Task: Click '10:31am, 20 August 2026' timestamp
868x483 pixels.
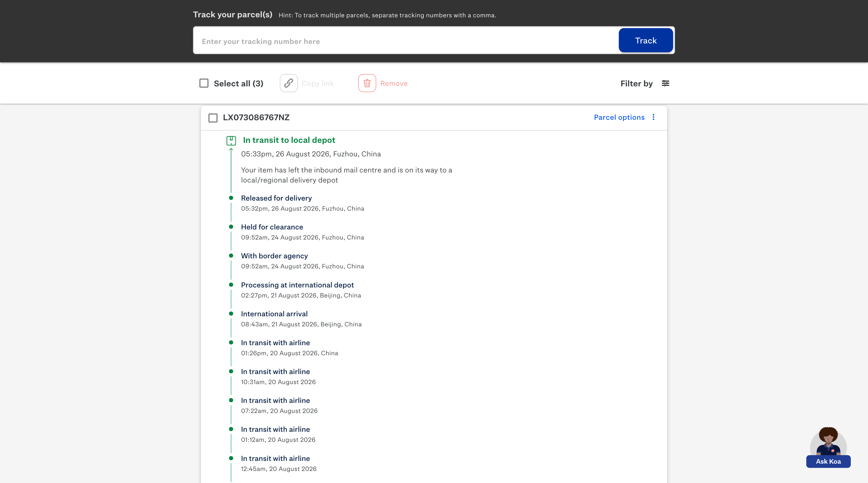Action: 278,382
